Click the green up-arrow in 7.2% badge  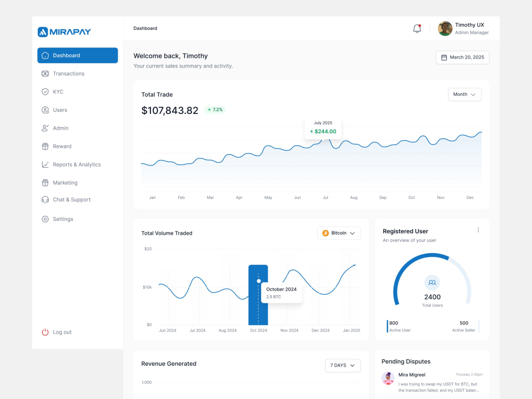[209, 110]
